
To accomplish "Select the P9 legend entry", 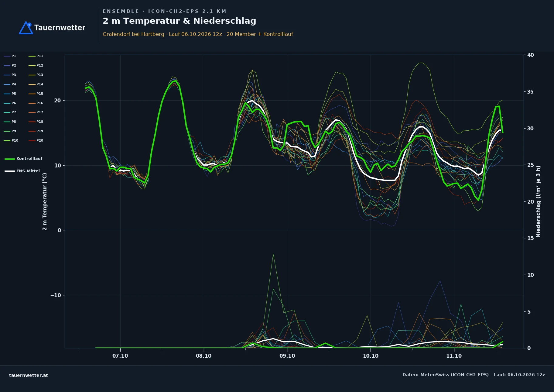I will tap(10, 131).
